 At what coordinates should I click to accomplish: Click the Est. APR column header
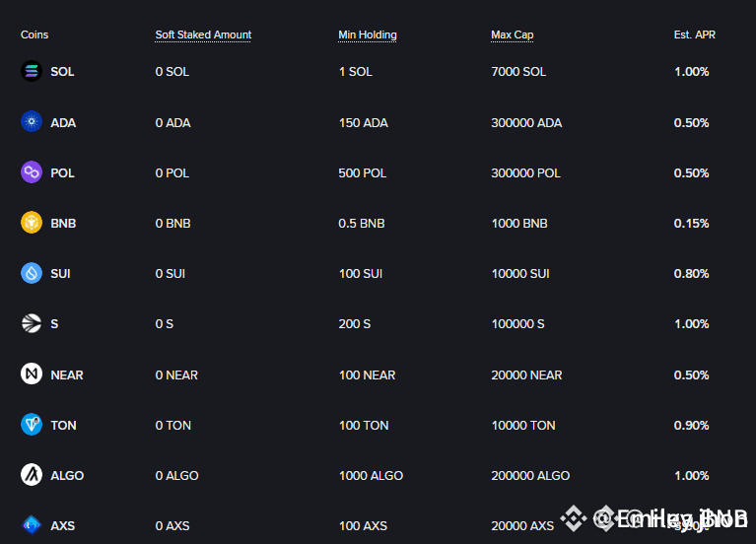click(x=694, y=34)
